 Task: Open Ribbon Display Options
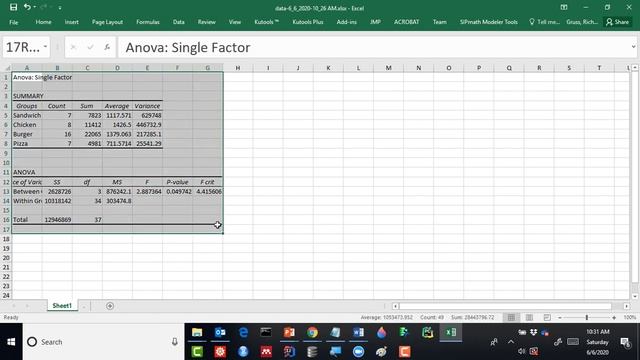click(x=564, y=7)
